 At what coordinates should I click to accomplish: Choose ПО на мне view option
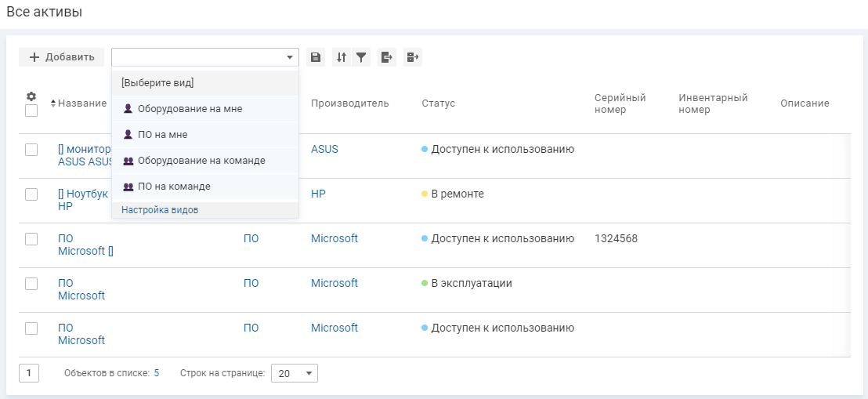pos(162,135)
